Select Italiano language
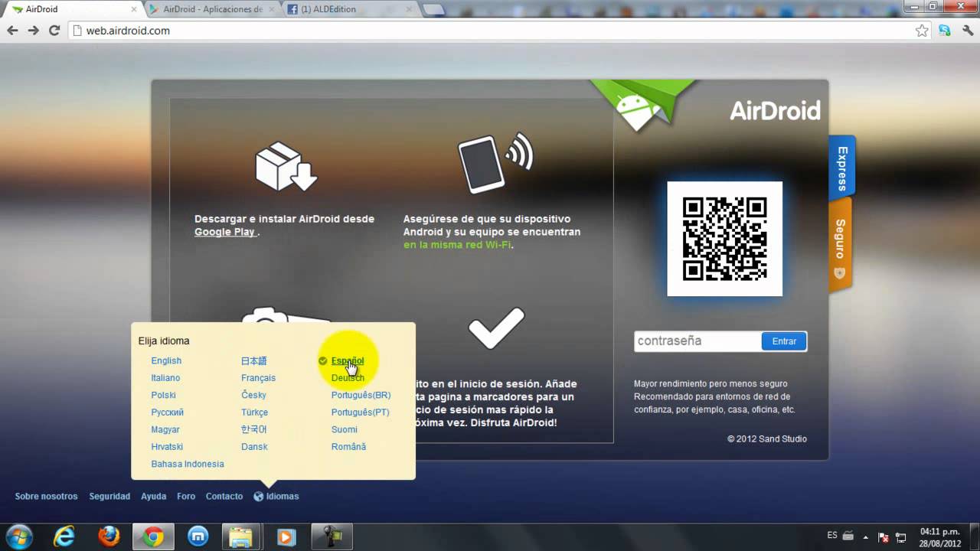The width and height of the screenshot is (980, 551). (x=165, y=378)
